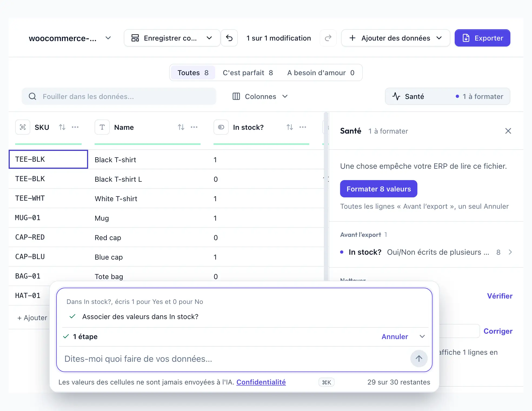Click the SKU column barcode type icon

23,127
